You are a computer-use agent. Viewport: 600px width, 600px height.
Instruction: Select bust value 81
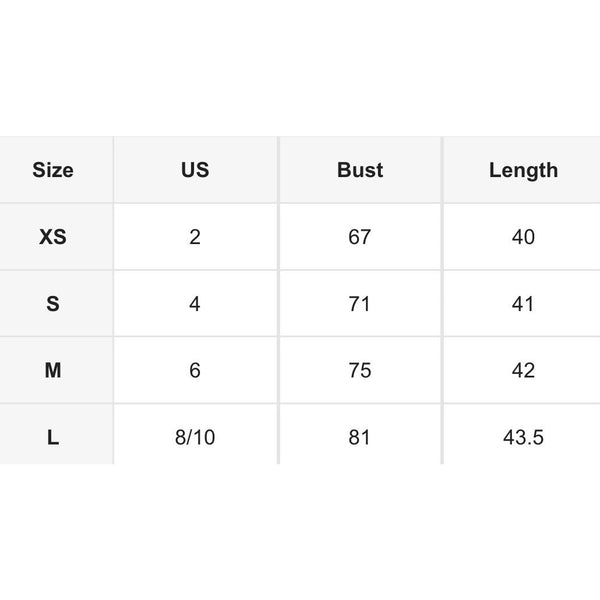(360, 437)
